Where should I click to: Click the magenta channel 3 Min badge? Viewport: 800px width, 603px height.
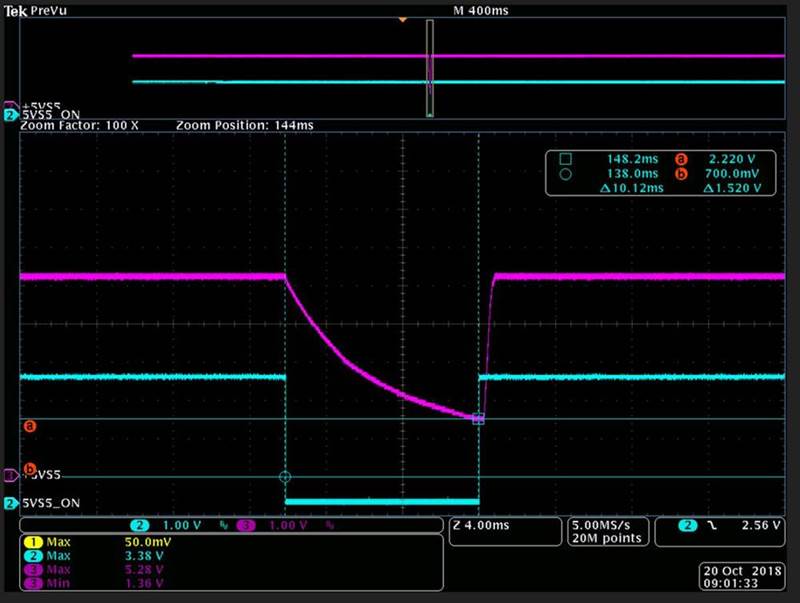[34, 583]
